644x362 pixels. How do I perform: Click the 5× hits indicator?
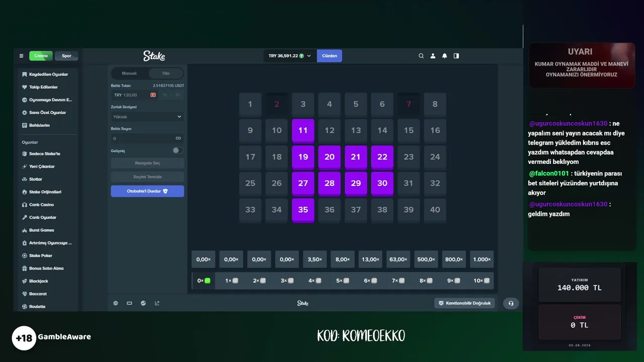click(343, 281)
